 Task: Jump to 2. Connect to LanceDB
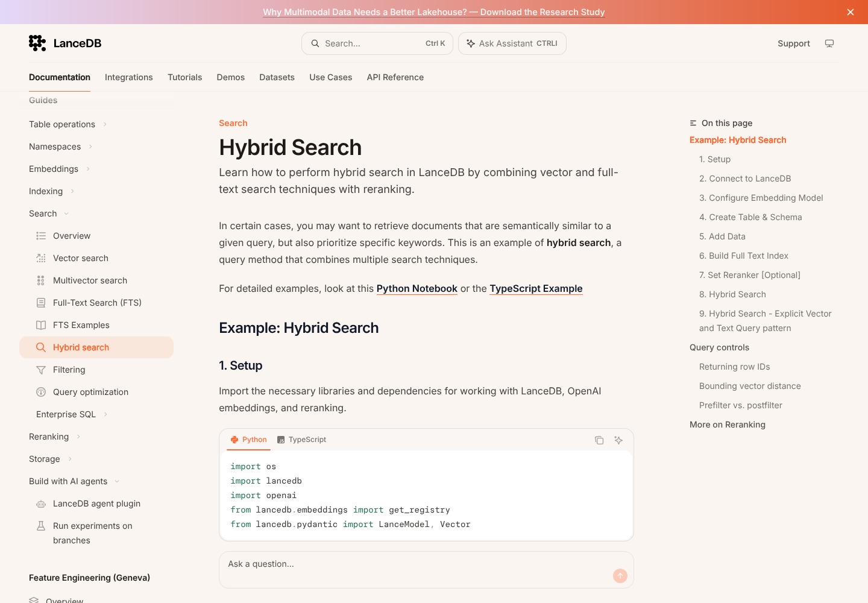[745, 178]
